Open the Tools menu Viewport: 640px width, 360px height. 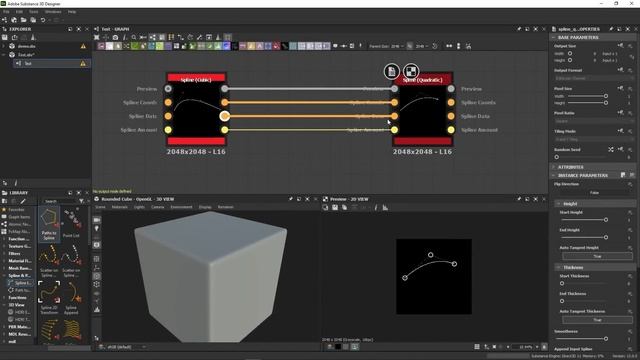coord(33,12)
